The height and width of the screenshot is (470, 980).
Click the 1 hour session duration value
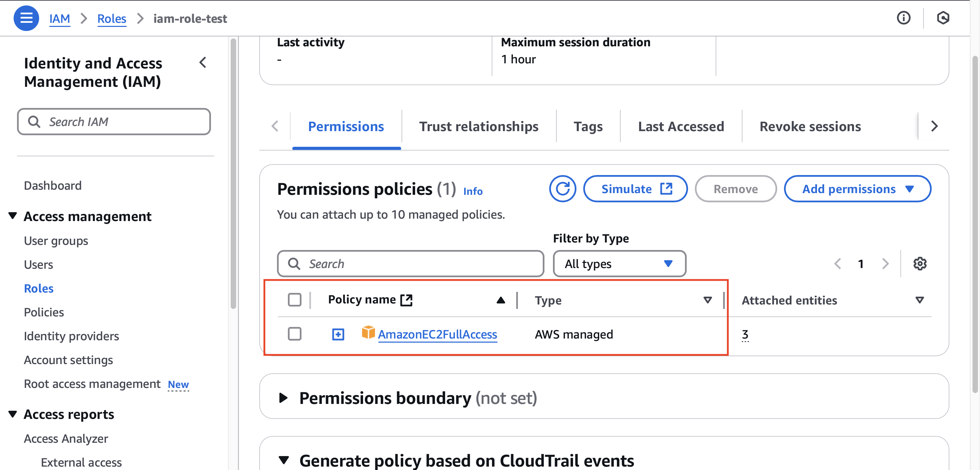[518, 59]
